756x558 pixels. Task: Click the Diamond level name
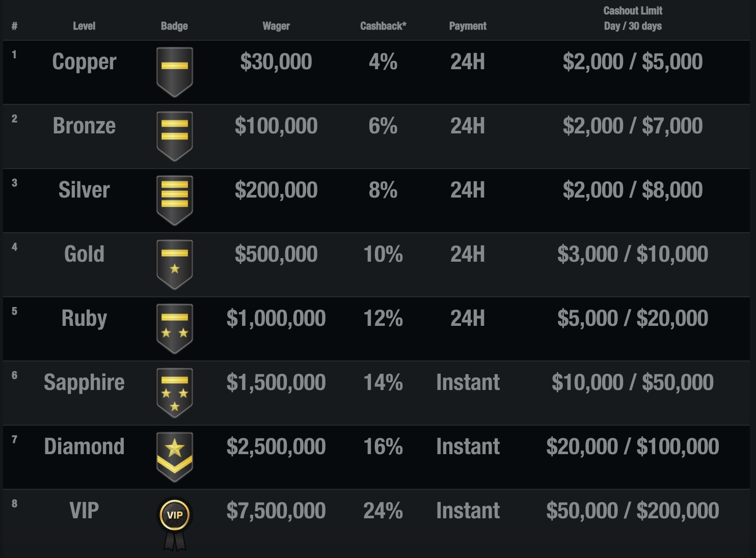(x=84, y=447)
